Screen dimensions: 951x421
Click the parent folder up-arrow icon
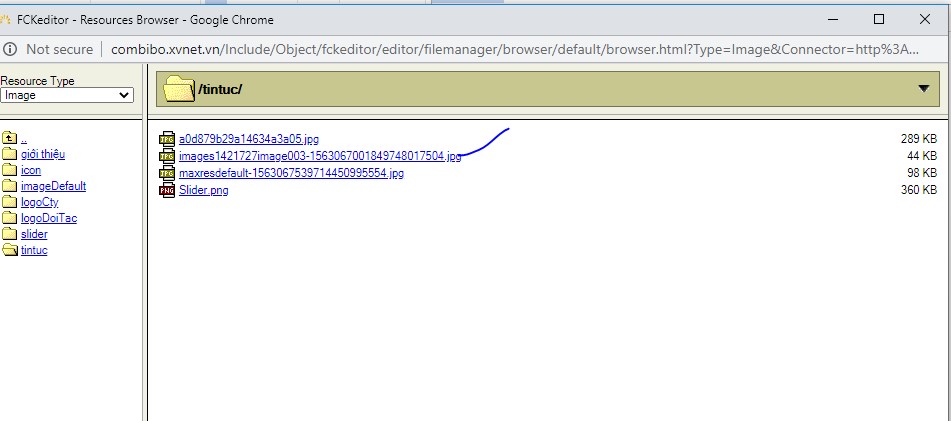click(10, 138)
